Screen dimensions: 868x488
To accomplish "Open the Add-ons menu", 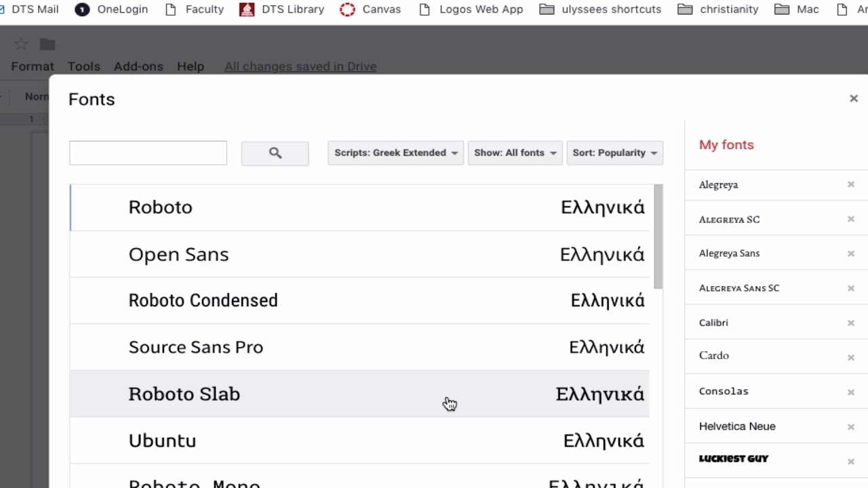I will 138,66.
